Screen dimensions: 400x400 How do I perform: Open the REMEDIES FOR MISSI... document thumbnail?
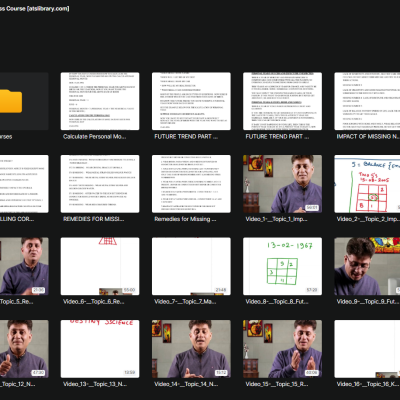click(x=100, y=184)
